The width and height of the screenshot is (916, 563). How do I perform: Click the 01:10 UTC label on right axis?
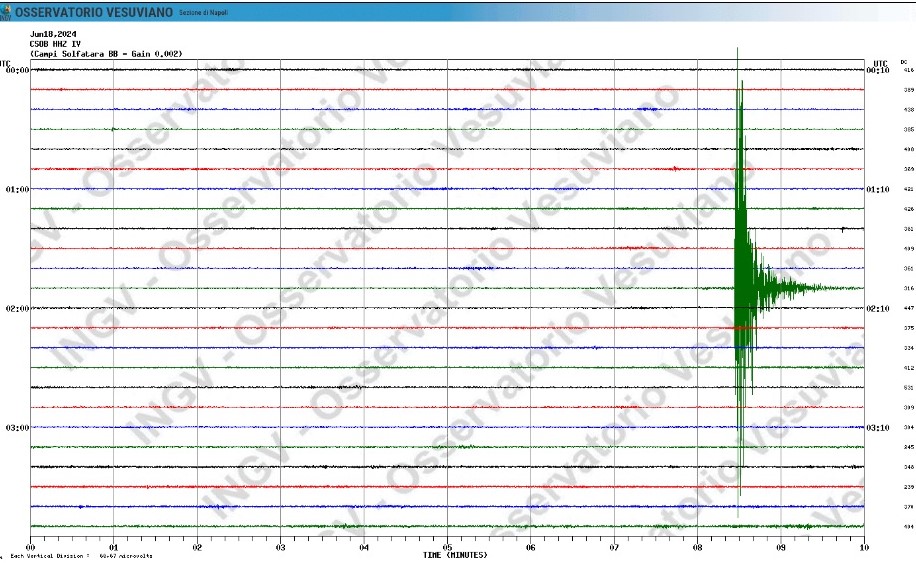point(878,189)
